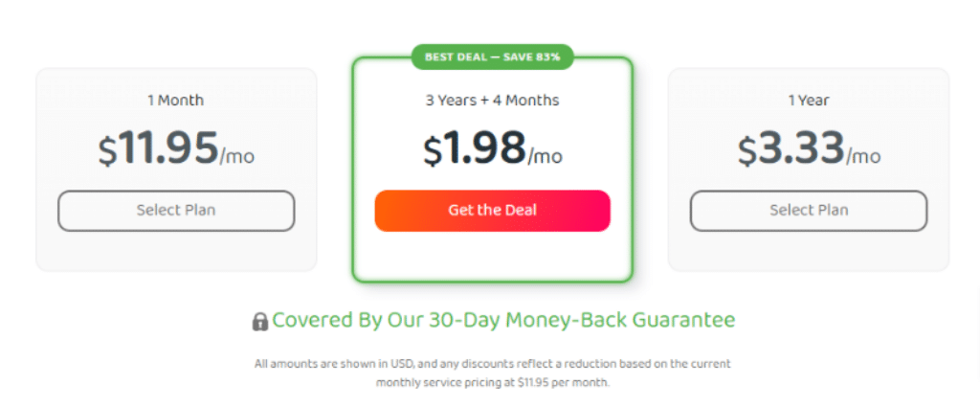Click the padlock icon beside the guarantee text

tap(260, 322)
